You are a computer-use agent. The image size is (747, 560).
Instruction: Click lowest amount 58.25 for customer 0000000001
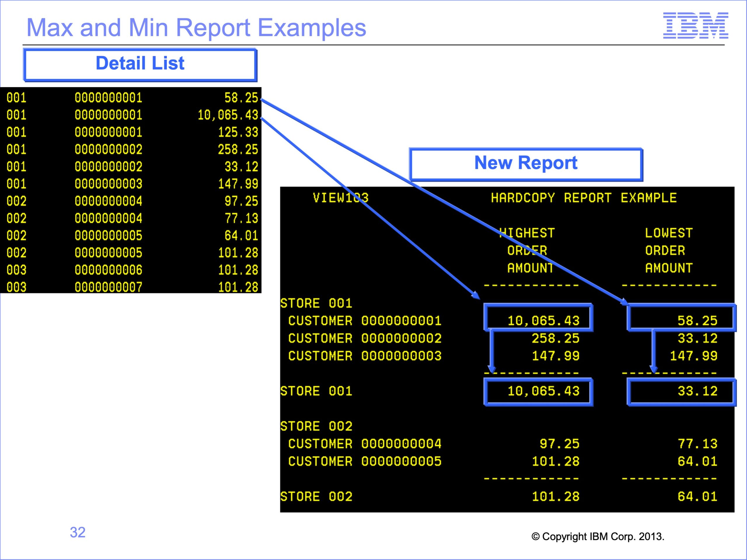[x=698, y=321]
